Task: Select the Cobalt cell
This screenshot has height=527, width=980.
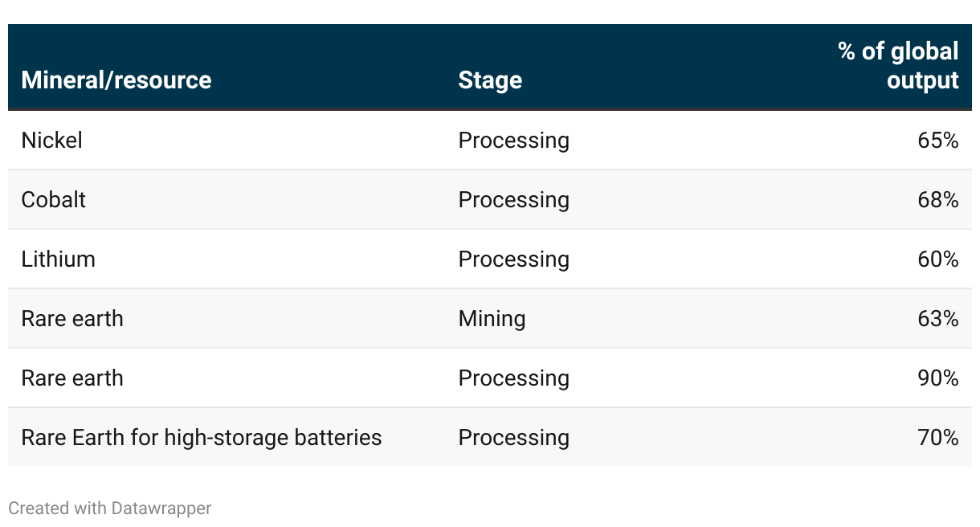Action: (54, 200)
